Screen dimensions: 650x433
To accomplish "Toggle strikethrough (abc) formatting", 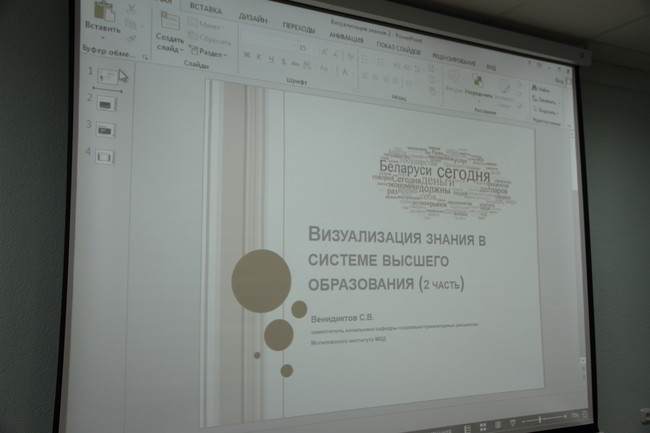I will 295,63.
